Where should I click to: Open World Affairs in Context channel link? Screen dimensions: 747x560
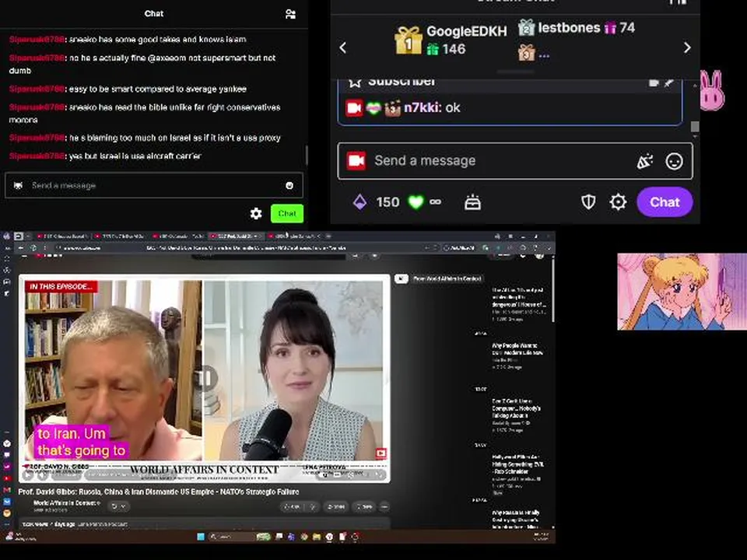point(67,503)
